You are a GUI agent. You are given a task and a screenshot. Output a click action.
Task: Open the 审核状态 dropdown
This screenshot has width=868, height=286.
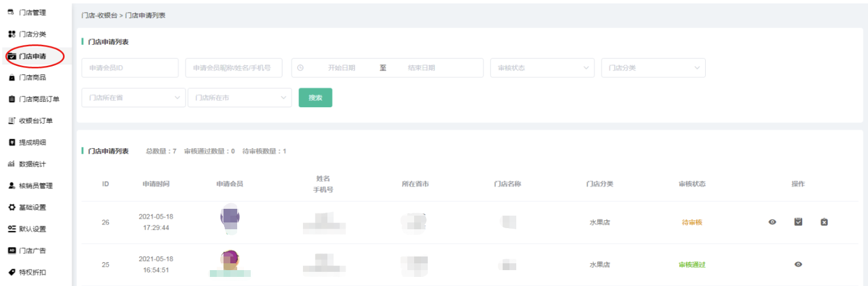point(542,68)
